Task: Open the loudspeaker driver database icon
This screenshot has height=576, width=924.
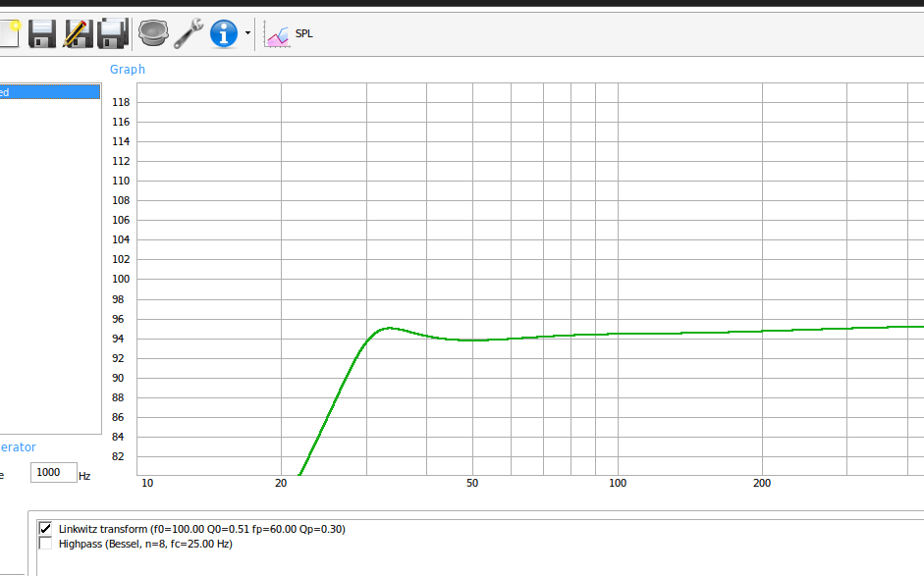Action: coord(153,33)
